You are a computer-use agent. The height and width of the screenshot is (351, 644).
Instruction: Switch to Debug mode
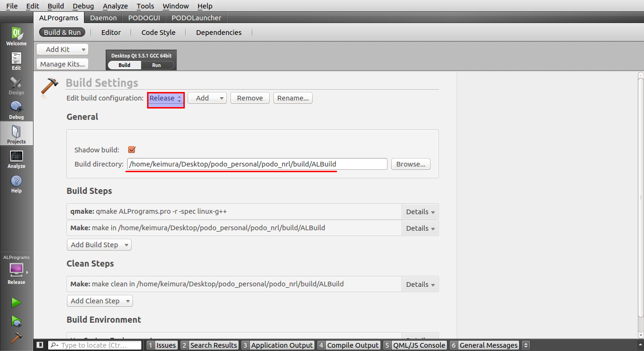17,110
